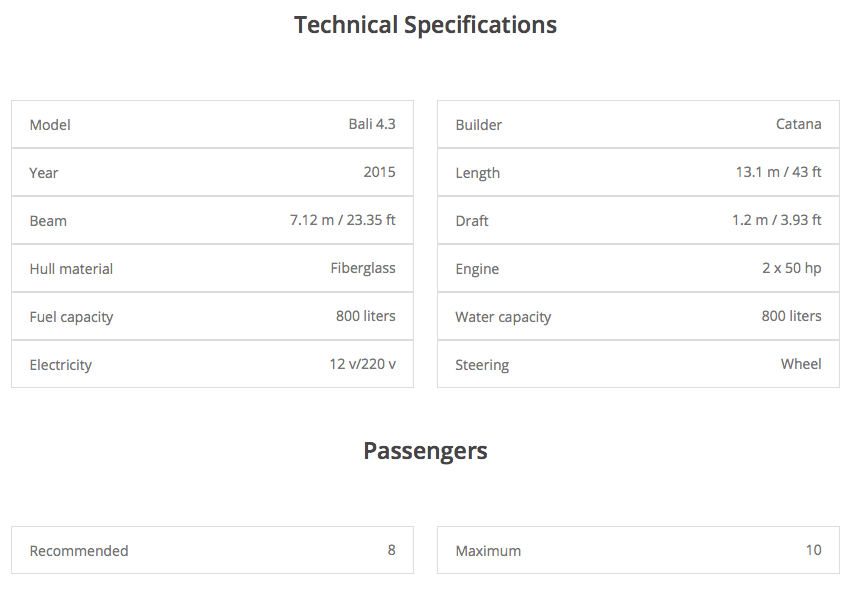Click the recommended passengers value 8
The image size is (850, 599).
coord(391,550)
